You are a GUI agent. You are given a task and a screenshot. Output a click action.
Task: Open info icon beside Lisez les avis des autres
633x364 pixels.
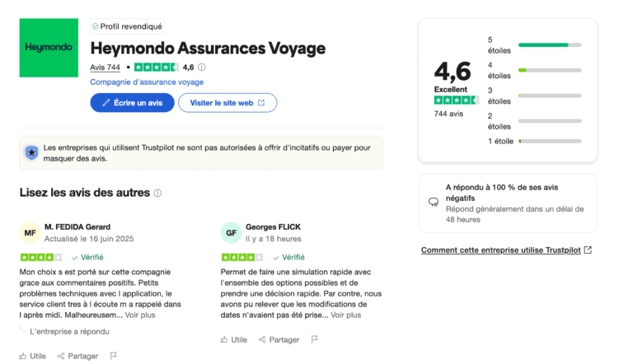(x=158, y=194)
